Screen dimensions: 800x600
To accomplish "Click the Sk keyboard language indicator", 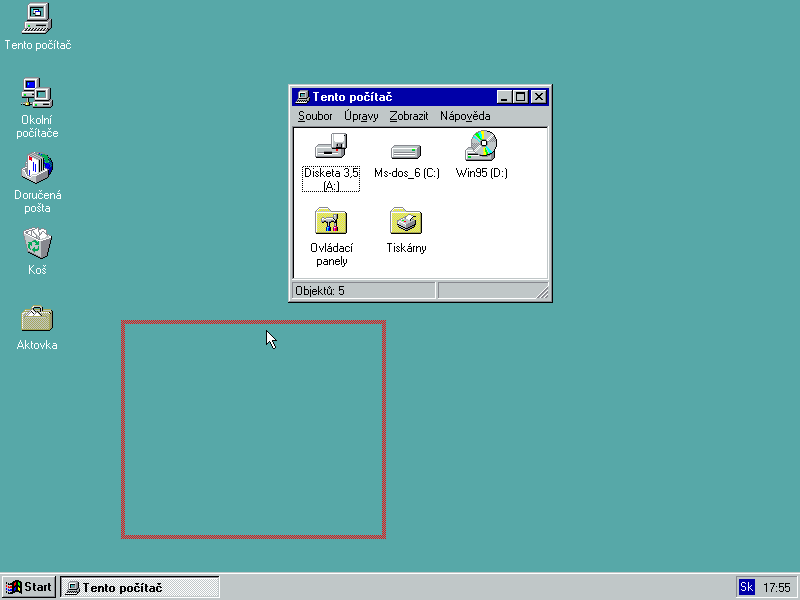I will point(746,587).
